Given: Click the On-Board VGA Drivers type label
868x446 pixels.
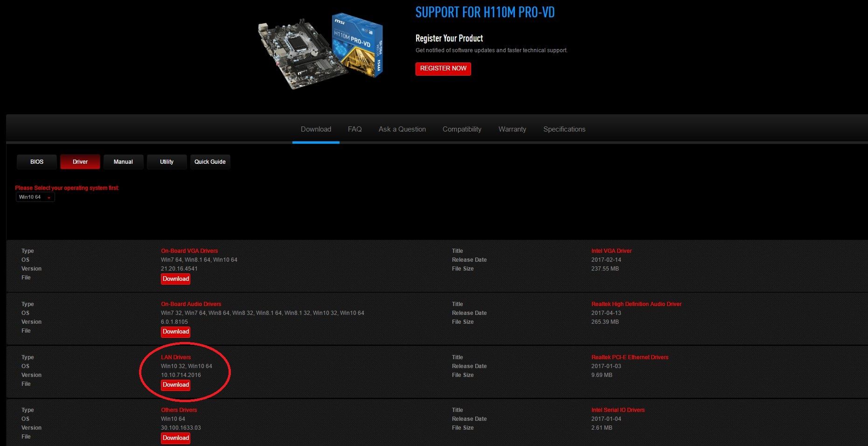Looking at the screenshot, I should 189,251.
